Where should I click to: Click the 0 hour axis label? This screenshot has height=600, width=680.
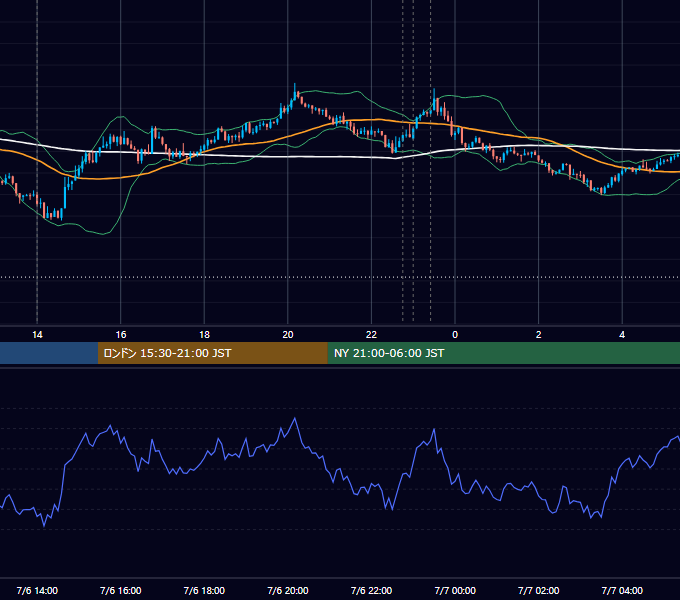pyautogui.click(x=455, y=335)
